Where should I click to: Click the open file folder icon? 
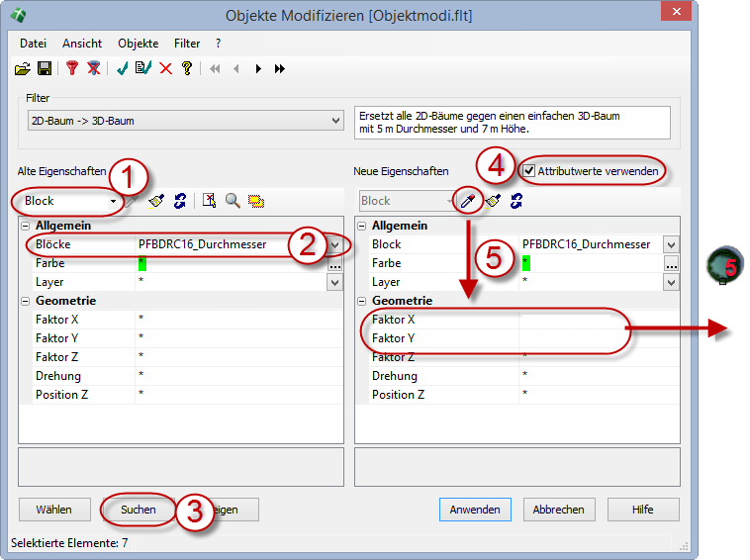click(23, 68)
